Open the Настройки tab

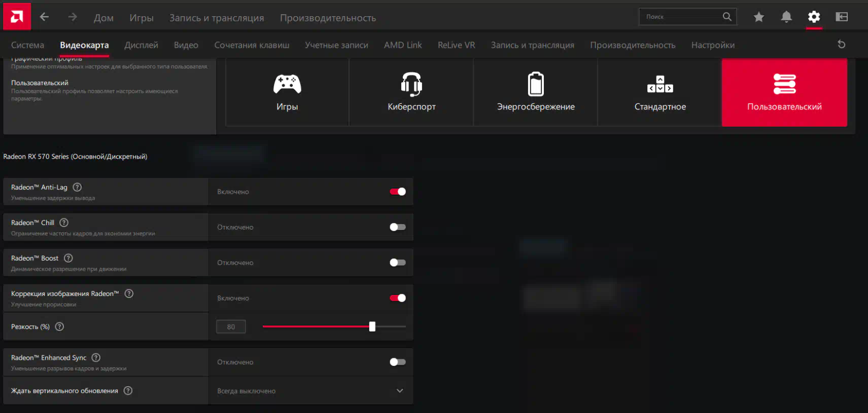713,45
